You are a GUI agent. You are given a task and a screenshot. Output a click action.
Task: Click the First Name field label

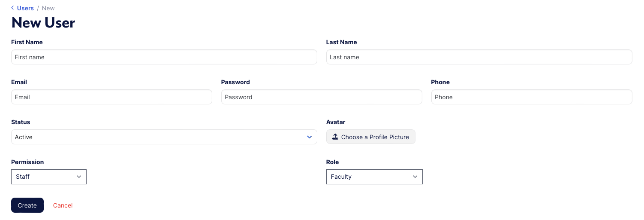coord(27,42)
